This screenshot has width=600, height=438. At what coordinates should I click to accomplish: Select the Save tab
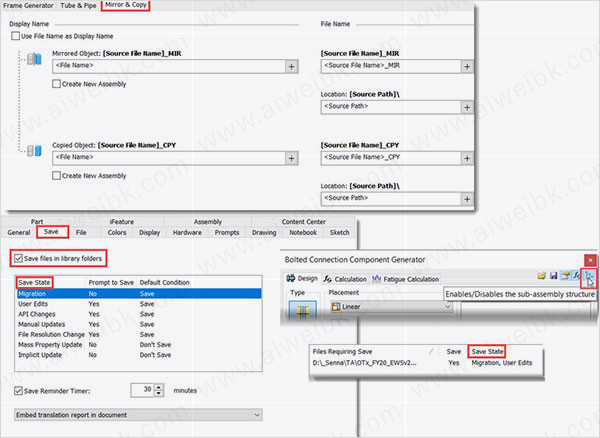click(52, 232)
